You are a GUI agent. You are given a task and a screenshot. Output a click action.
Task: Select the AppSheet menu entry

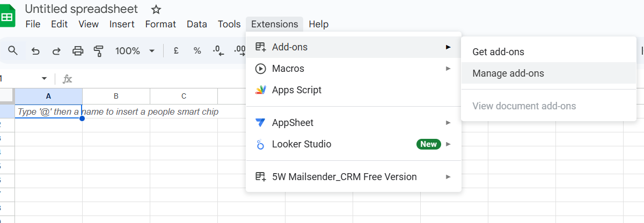coord(354,123)
